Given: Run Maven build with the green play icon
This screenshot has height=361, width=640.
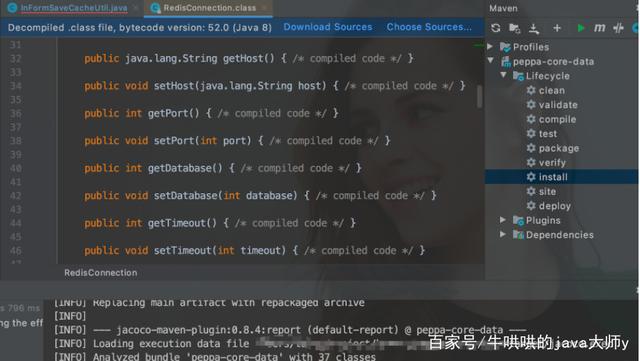Looking at the screenshot, I should coord(580,28).
